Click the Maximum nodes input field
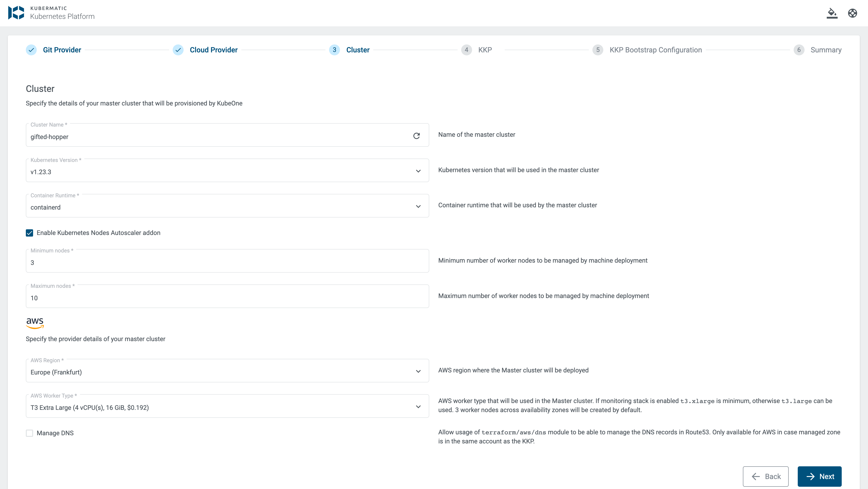Image resolution: width=868 pixels, height=489 pixels. pyautogui.click(x=227, y=298)
